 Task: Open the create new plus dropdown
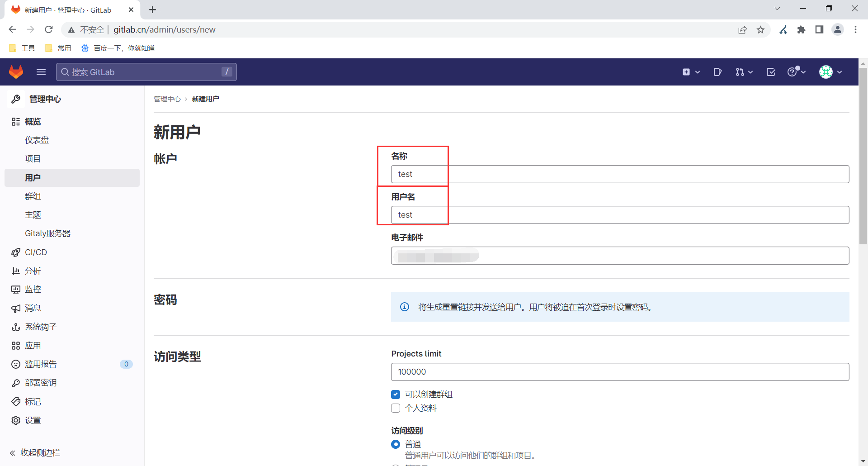[x=691, y=72]
